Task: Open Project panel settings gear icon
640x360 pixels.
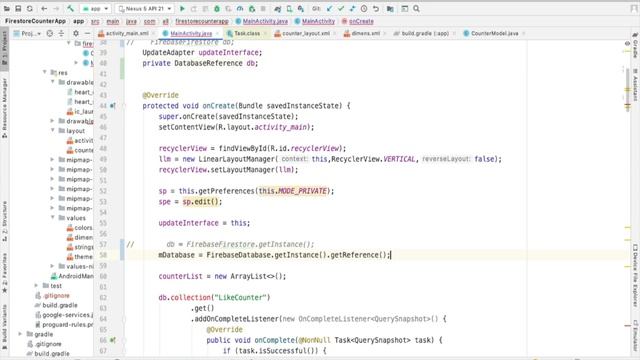Action: (76, 33)
